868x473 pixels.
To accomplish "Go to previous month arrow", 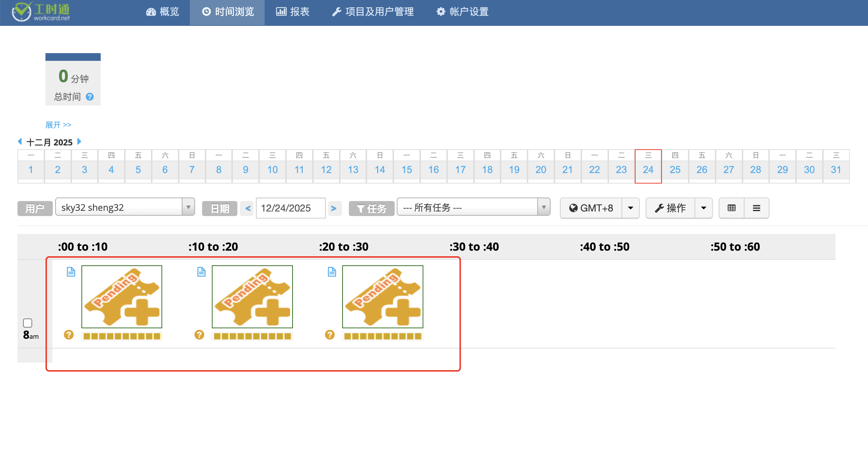I will 20,141.
